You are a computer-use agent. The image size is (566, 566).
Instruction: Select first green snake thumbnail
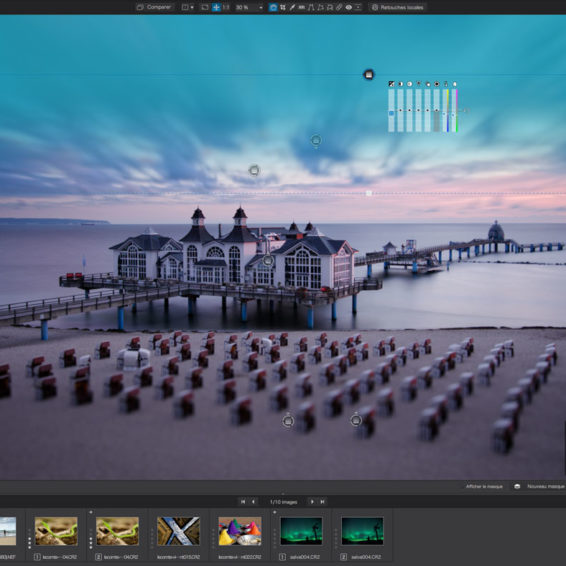click(x=56, y=531)
